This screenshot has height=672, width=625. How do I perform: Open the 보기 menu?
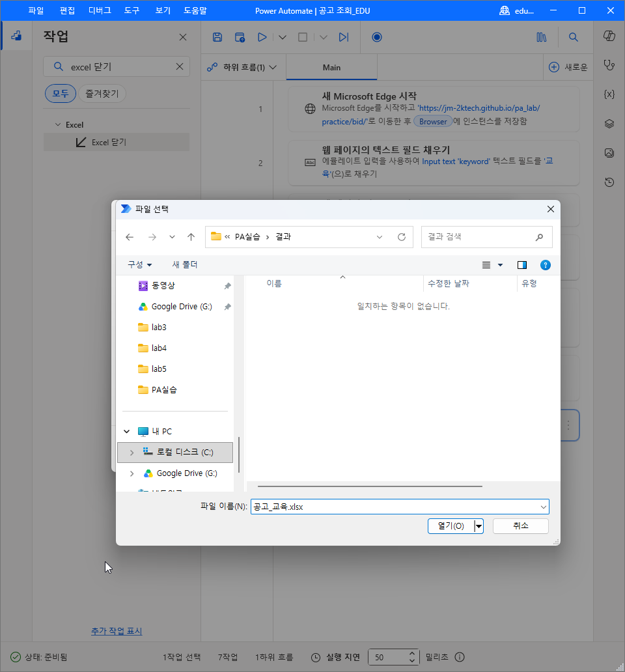click(x=163, y=10)
